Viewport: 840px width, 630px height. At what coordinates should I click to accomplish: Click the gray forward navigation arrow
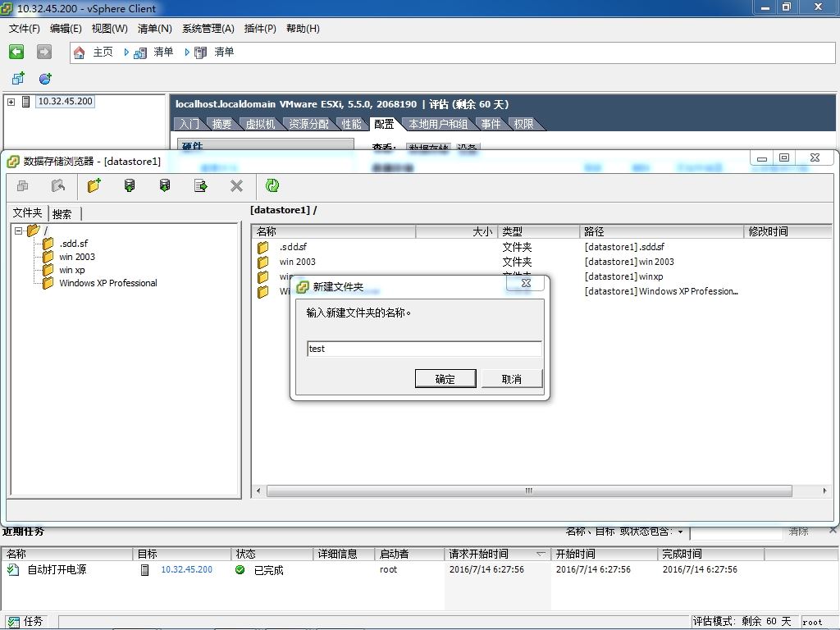pos(44,52)
